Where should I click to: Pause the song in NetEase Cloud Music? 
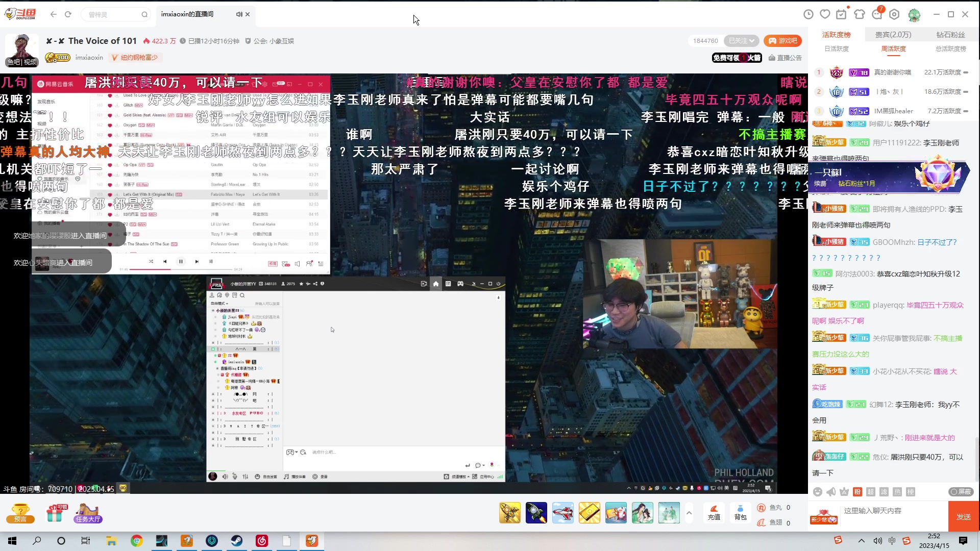pos(181,261)
